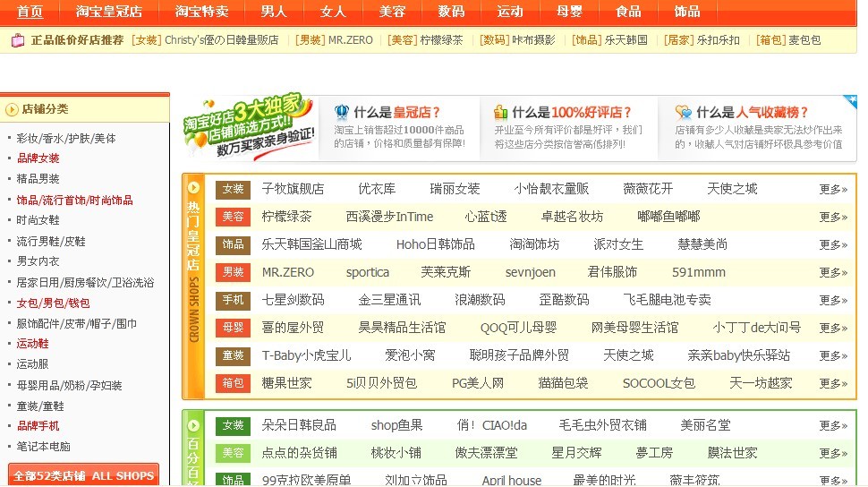Screen dimensions: 868x487
Task: Open the 子牧旗舰店 shop link
Action: (x=293, y=189)
